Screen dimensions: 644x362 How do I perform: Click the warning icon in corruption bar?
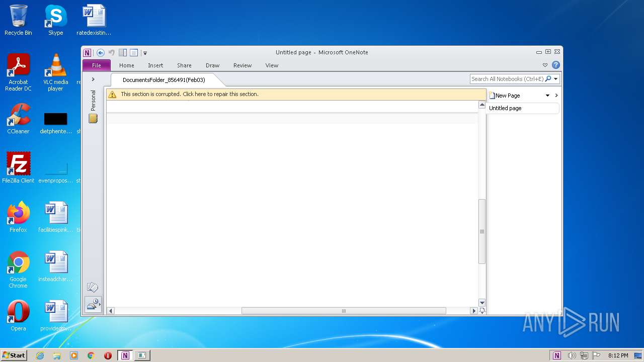113,95
